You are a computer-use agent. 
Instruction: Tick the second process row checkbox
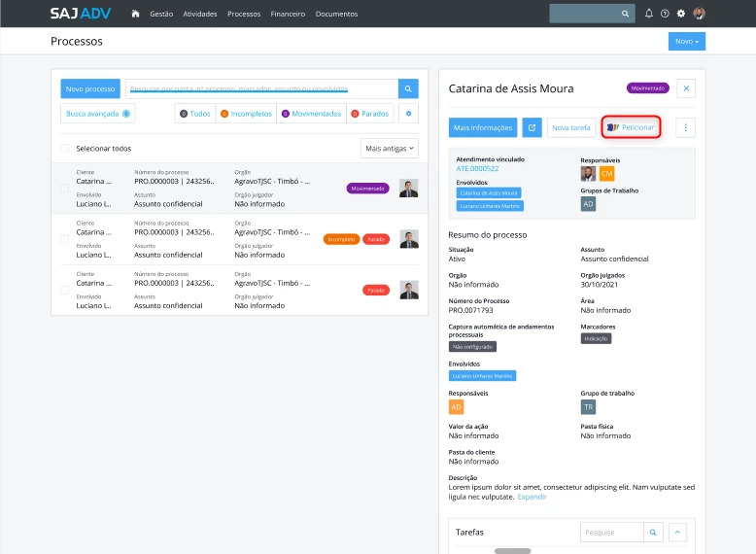point(65,238)
